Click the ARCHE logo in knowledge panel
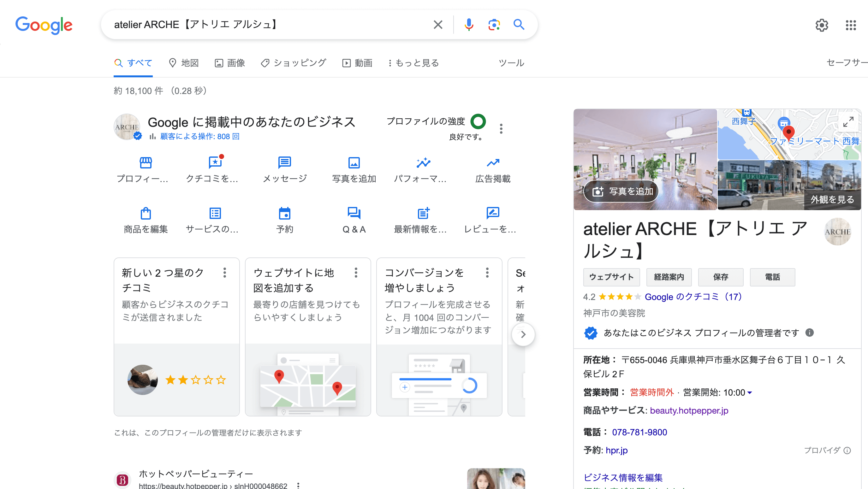The image size is (868, 489). point(837,232)
